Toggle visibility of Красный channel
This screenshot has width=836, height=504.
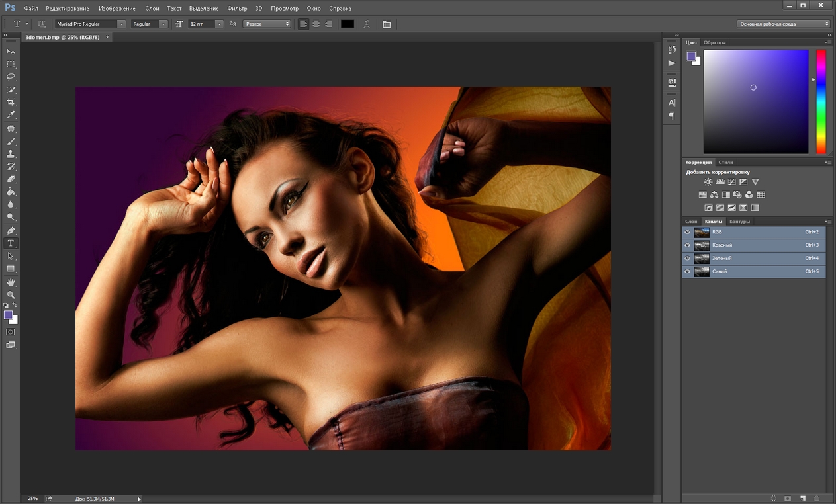tap(687, 245)
